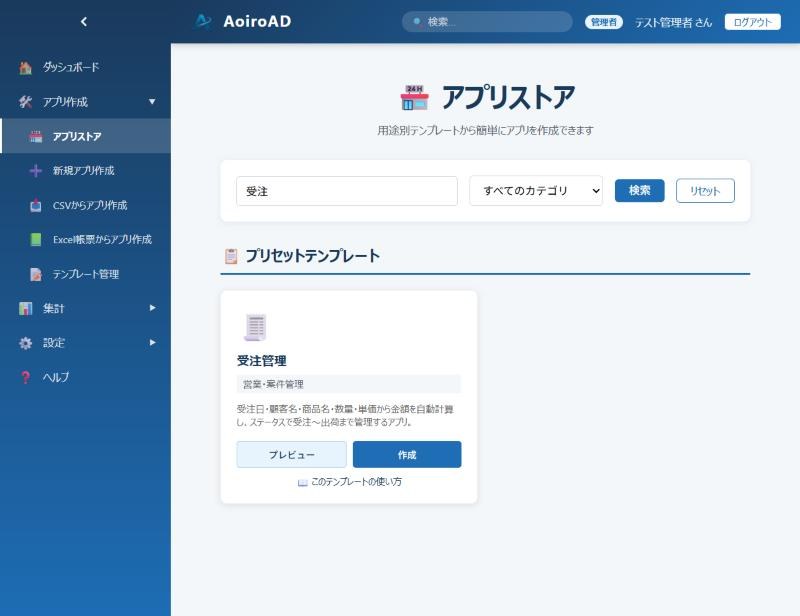Click the AoiroAD logo icon
Viewport: 800px width, 616px height.
point(203,21)
